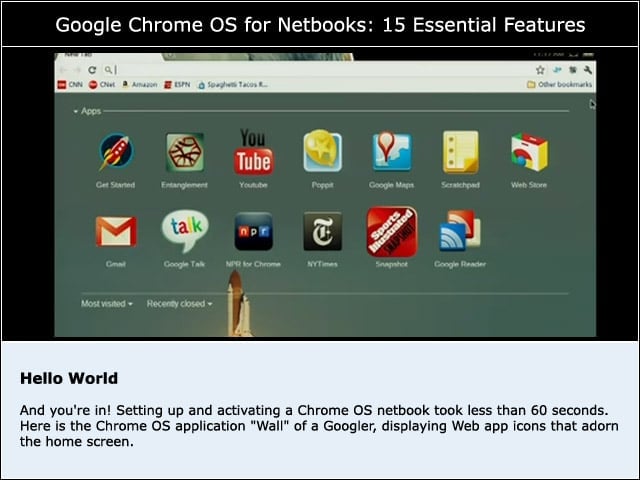Click the Hello World heading
The width and height of the screenshot is (640, 480).
click(x=69, y=378)
